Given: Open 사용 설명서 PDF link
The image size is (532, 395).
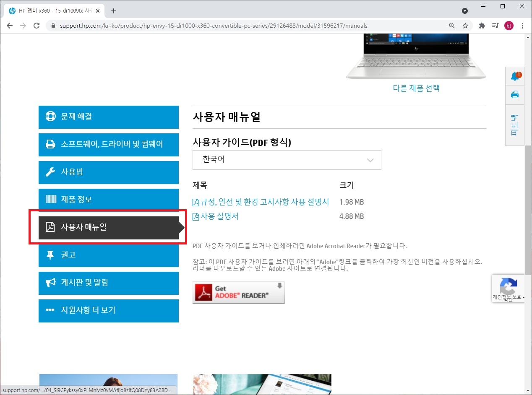Looking at the screenshot, I should point(216,216).
